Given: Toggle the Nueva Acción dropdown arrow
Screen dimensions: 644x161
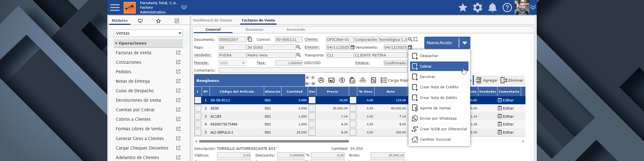Looking at the screenshot, I should coord(465,43).
